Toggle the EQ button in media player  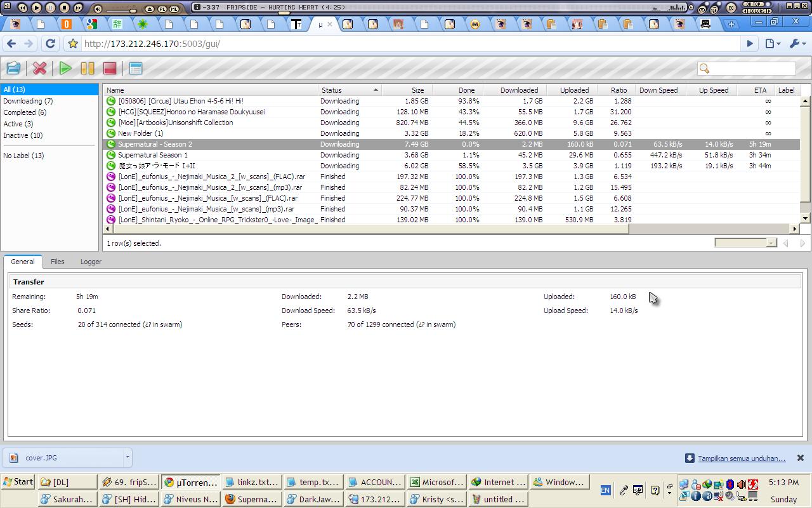[x=731, y=8]
